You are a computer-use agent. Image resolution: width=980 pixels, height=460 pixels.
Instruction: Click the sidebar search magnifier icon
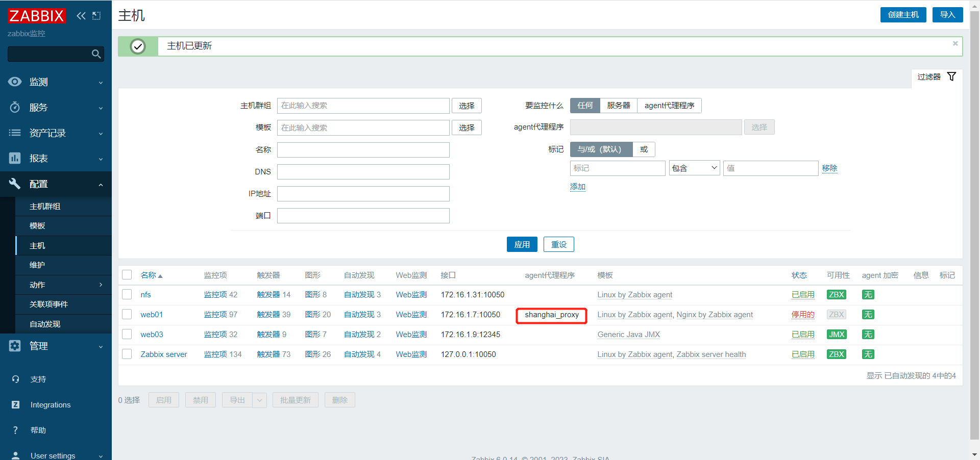point(96,54)
